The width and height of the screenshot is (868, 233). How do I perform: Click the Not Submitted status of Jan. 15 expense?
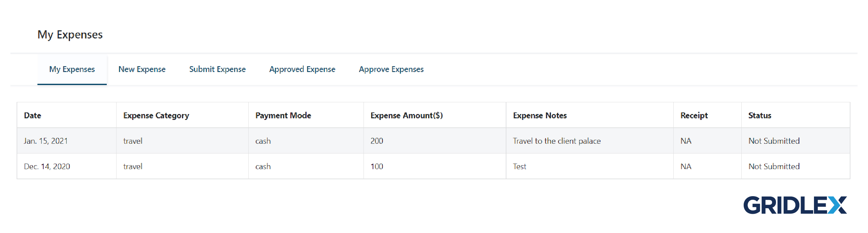point(773,141)
